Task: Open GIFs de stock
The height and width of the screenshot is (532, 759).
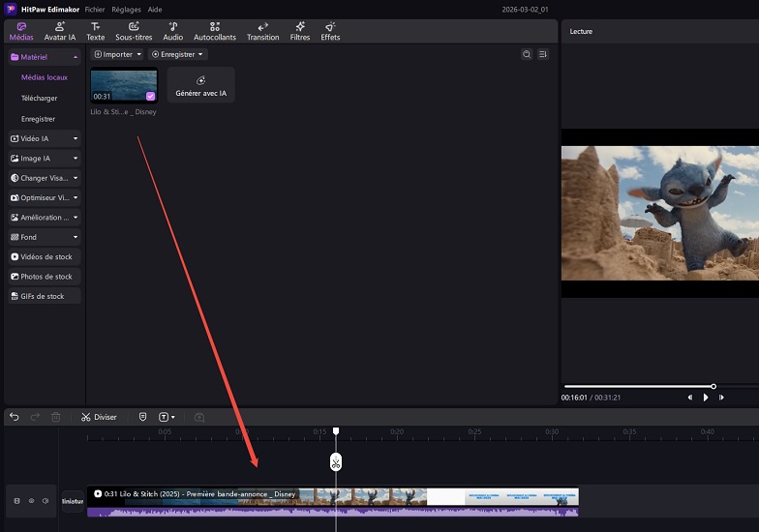Action: click(45, 296)
